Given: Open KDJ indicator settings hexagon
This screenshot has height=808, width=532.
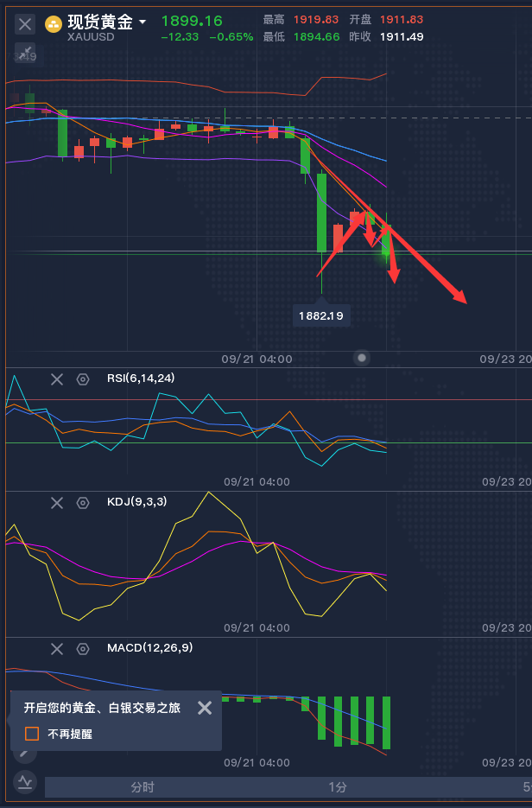Looking at the screenshot, I should 83,503.
